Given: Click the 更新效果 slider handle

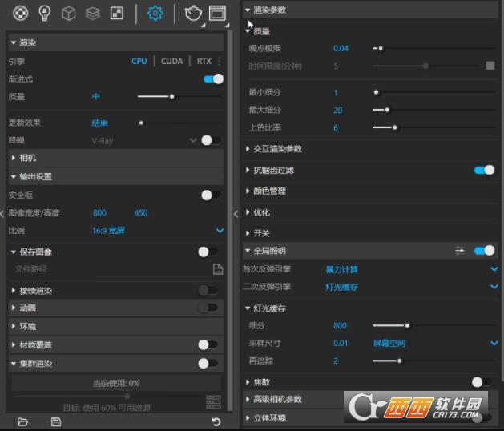Looking at the screenshot, I should (141, 123).
